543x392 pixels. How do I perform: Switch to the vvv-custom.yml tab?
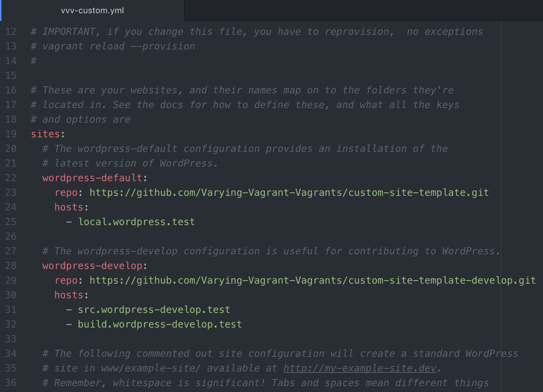[x=92, y=10]
